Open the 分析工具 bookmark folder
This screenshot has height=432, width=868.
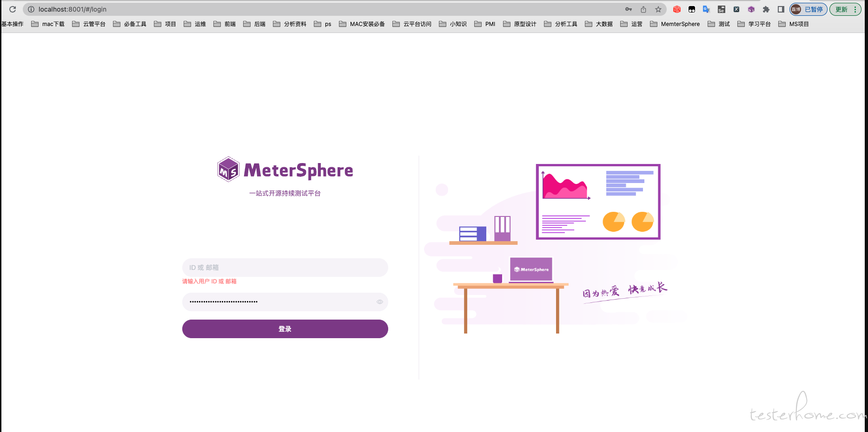coord(561,24)
